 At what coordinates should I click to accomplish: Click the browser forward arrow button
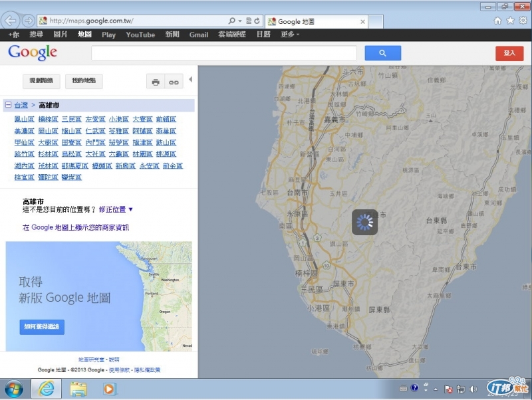click(29, 21)
